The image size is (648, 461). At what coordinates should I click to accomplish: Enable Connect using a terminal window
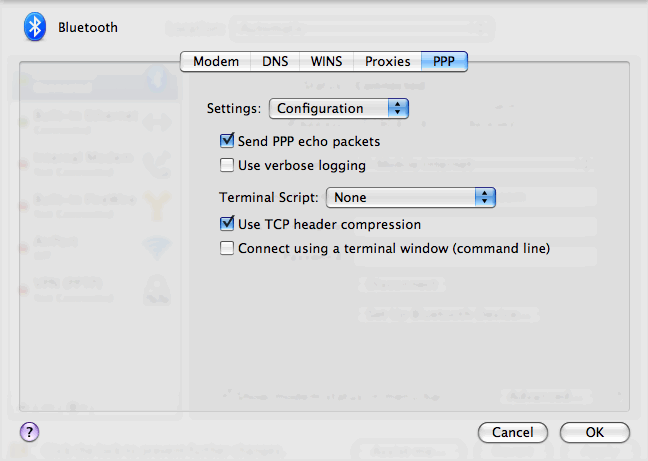click(227, 248)
